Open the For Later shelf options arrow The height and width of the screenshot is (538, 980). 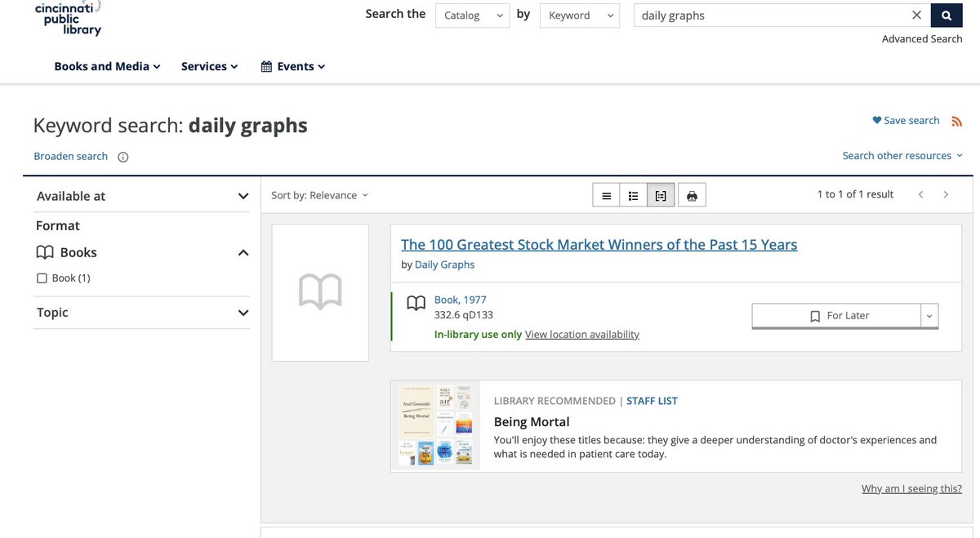tap(929, 316)
